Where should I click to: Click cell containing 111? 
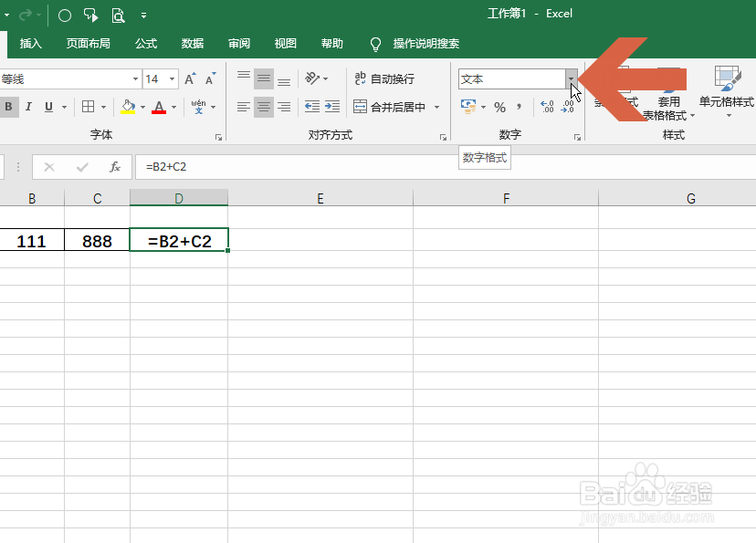pyautogui.click(x=32, y=240)
